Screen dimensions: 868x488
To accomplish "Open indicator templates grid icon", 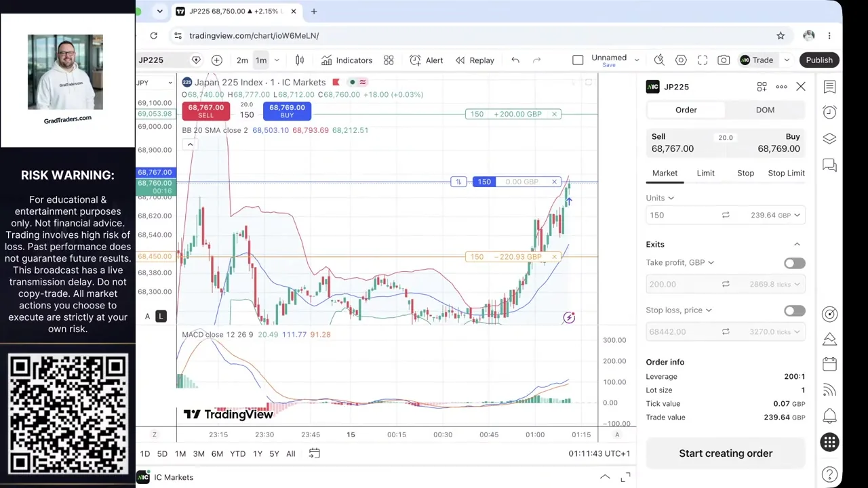I will pos(389,60).
